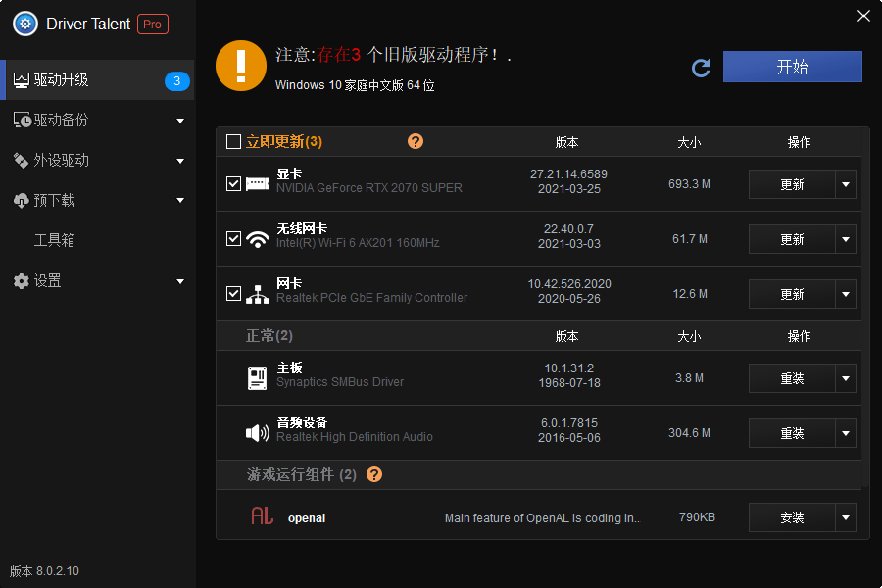Click the NVIDIA graphics card device icon

point(258,183)
